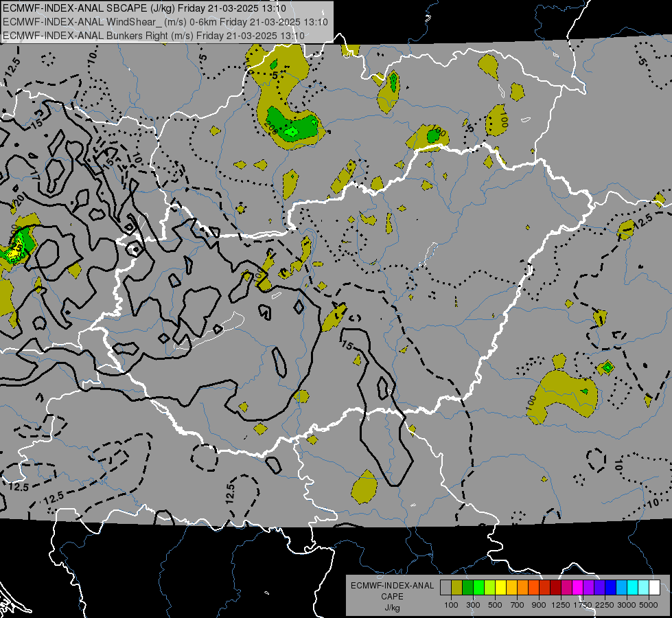This screenshot has width=672, height=618.
Task: Select the crimson pink legend swatch
Action: coord(567,588)
